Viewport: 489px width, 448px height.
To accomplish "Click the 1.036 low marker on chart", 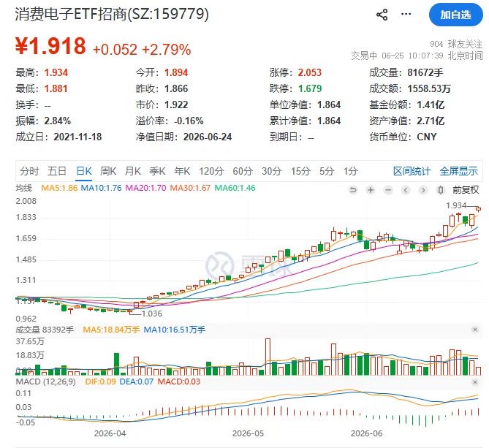I will coord(152,314).
